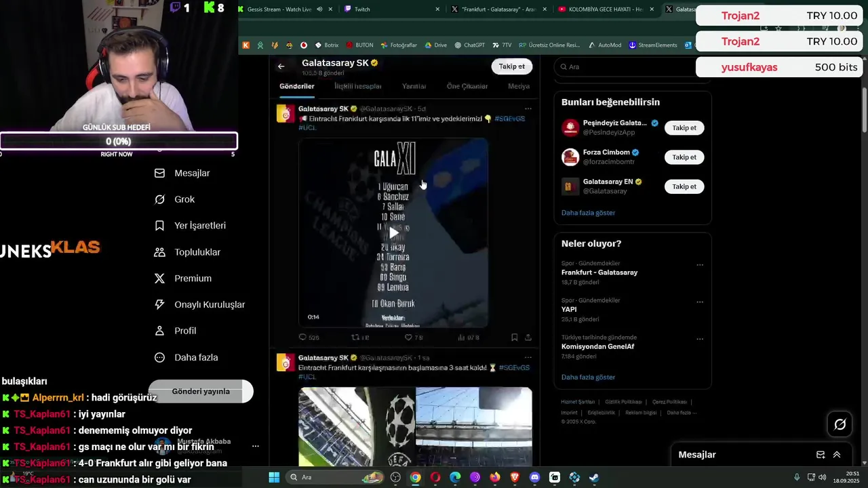The image size is (868, 488).
Task: Open volume control in system tray
Action: (x=822, y=477)
